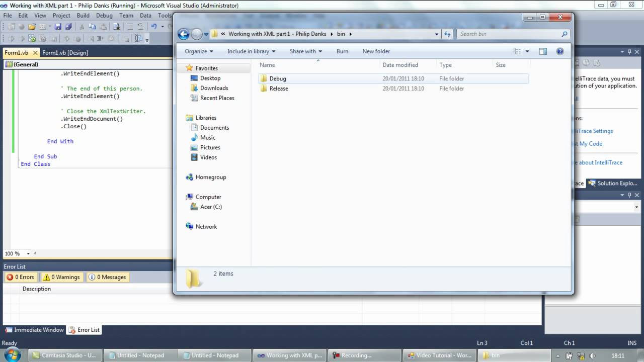
Task: Click the My Code link
Action: point(588,144)
